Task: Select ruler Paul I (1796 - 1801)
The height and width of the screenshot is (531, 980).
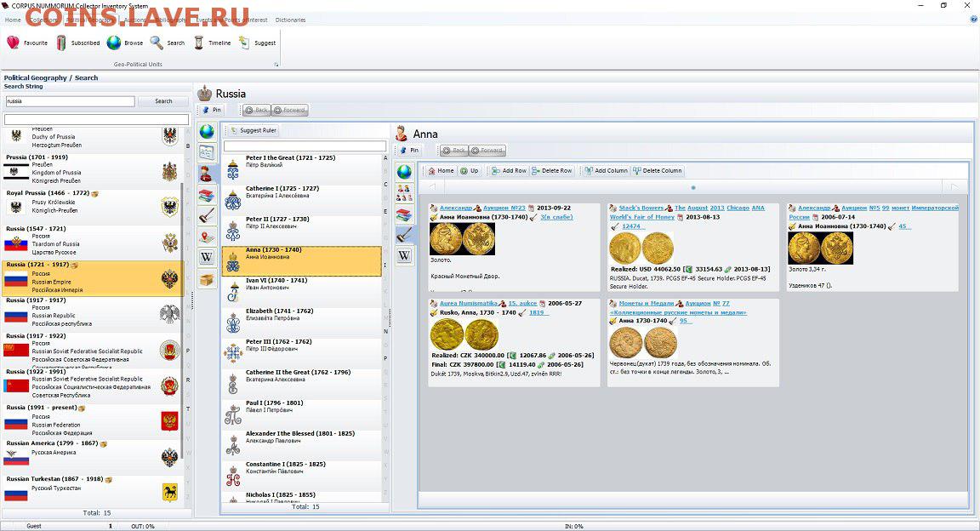Action: 302,414
